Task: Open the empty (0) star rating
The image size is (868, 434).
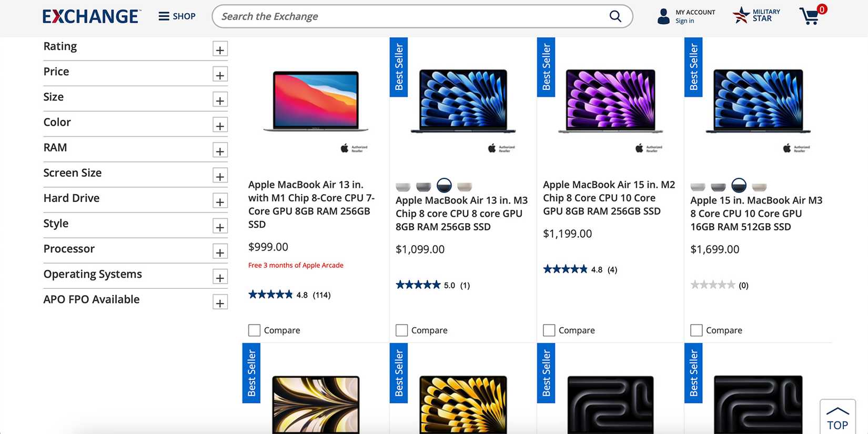Action: (x=719, y=285)
